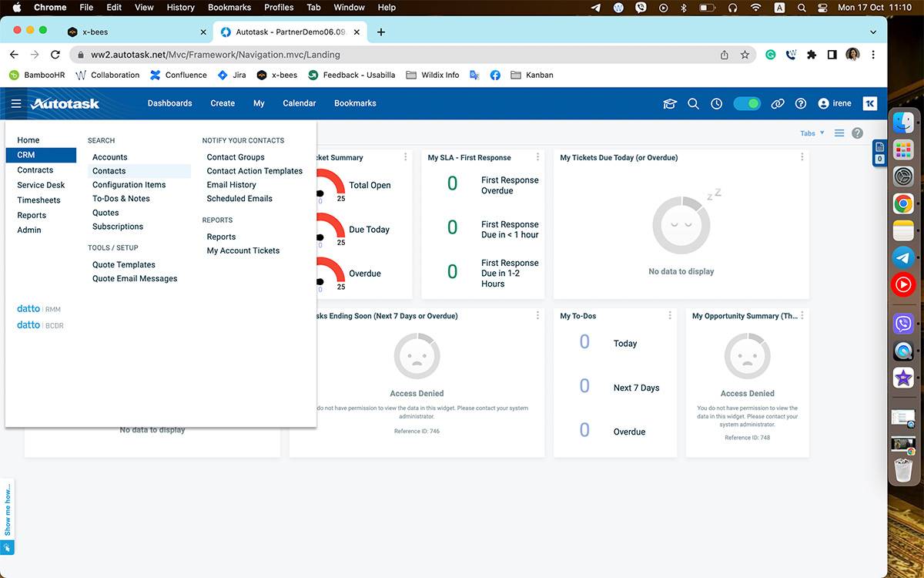Click the Kaseya K logo icon

(869, 103)
